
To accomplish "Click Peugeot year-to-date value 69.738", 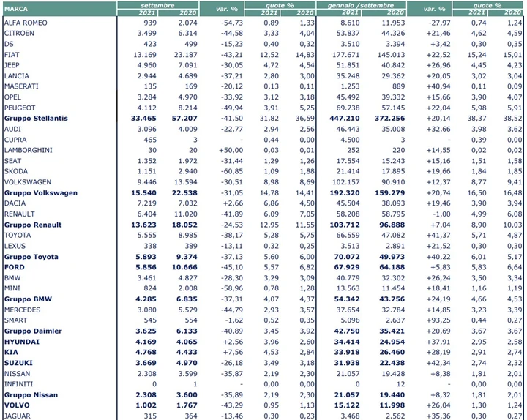I will (348, 108).
